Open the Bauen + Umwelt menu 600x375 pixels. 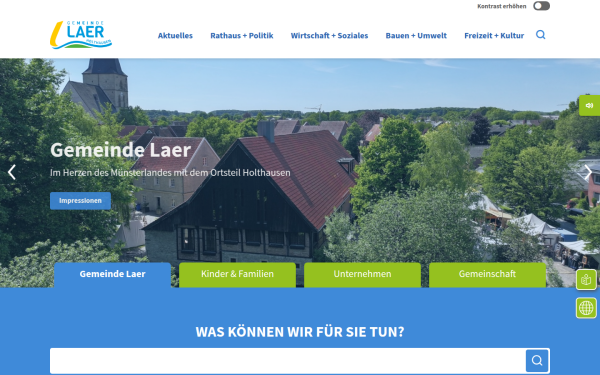click(416, 36)
